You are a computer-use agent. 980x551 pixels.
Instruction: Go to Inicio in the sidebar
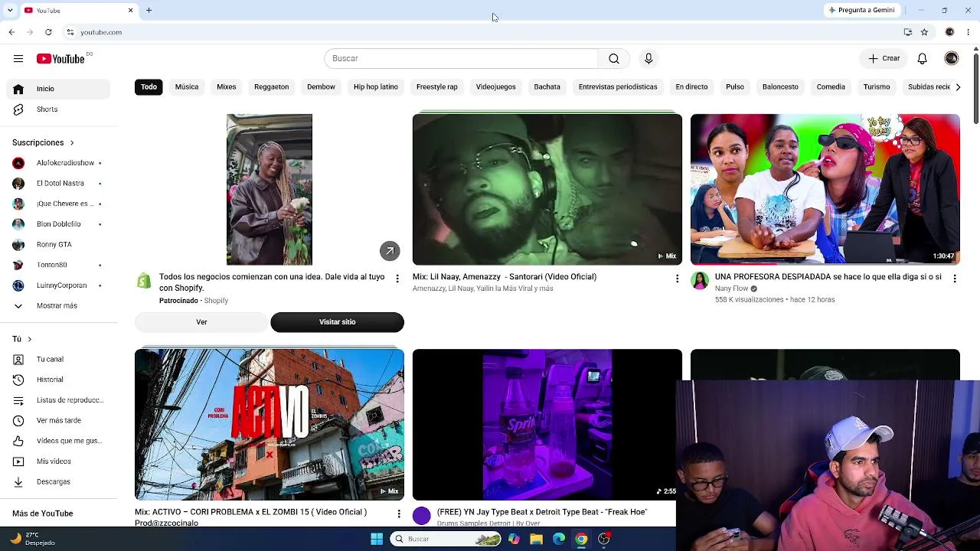(58, 89)
